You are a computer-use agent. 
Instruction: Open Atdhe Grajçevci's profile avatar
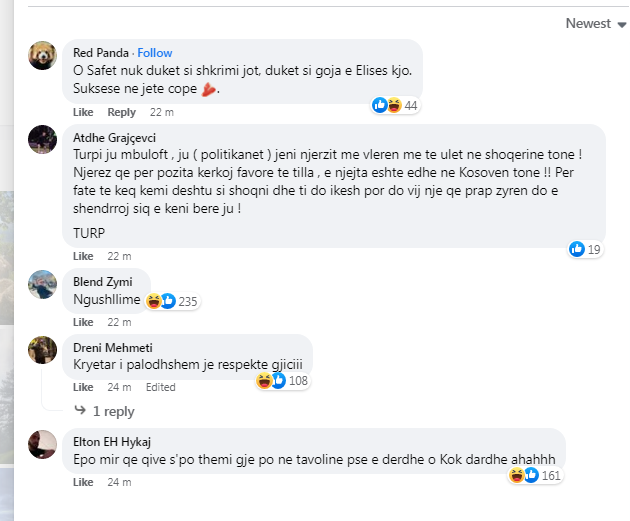pyautogui.click(x=42, y=139)
